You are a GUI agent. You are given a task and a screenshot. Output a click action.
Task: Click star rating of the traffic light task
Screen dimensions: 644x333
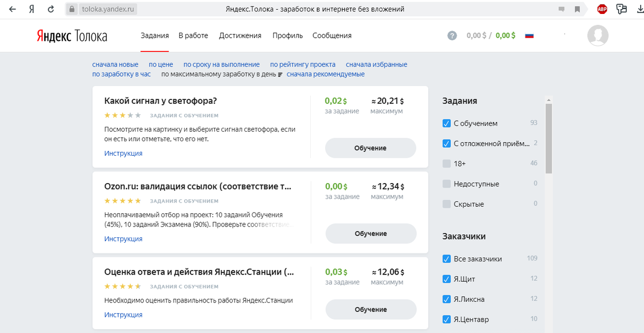pos(122,115)
